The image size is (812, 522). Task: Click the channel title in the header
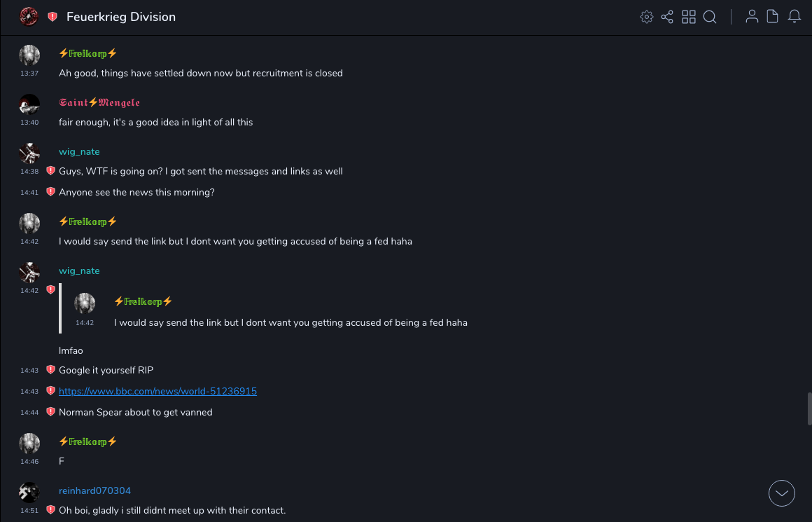[121, 17]
